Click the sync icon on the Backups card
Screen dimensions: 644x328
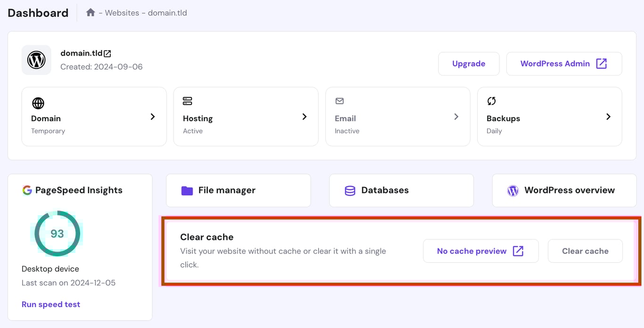tap(491, 101)
